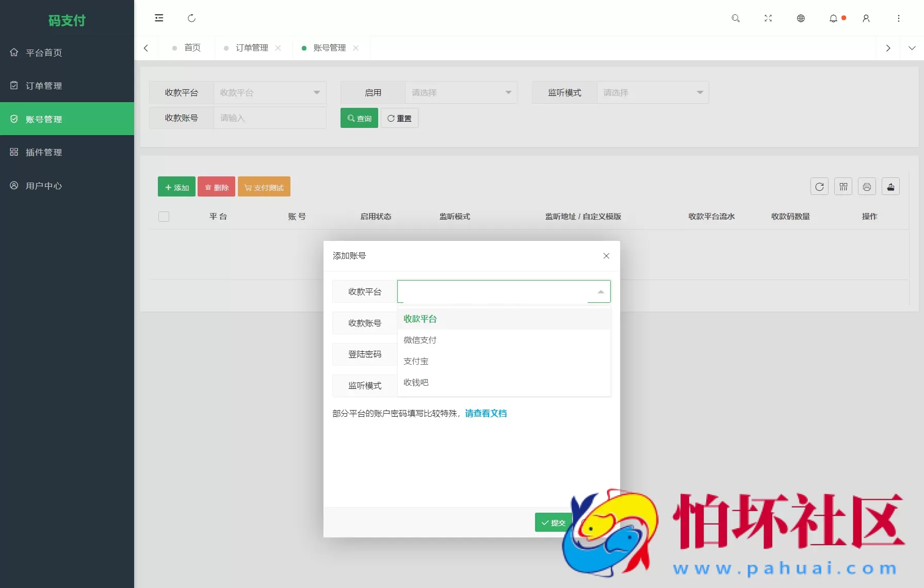Refresh the account table with reload icon
Viewport: 924px width, 588px height.
click(x=819, y=186)
